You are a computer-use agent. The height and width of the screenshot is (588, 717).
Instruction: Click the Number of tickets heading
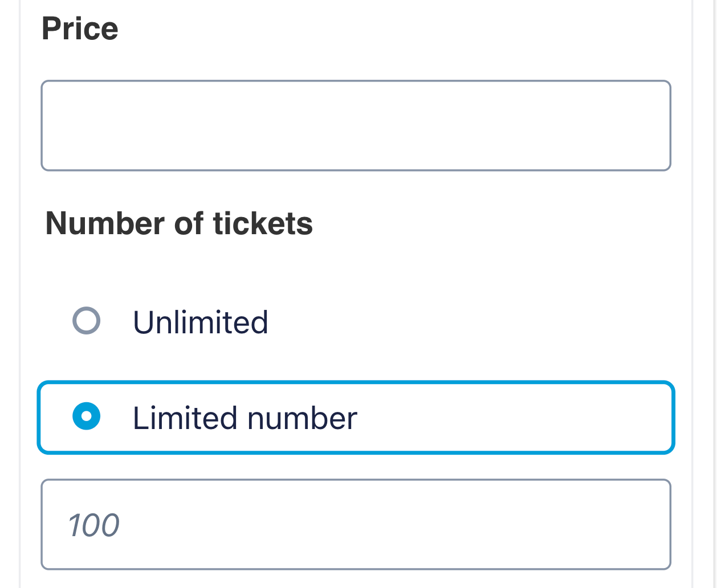(179, 223)
